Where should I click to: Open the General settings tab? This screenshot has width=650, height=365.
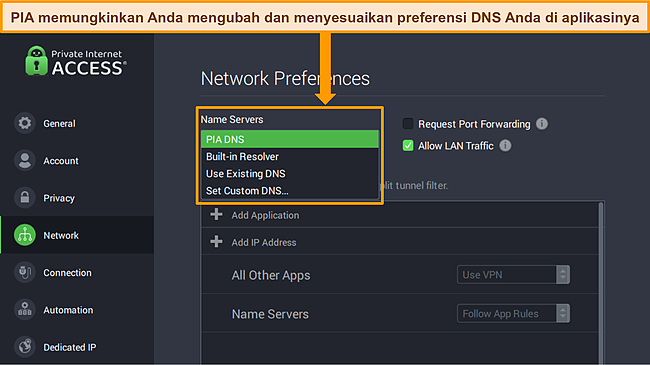coord(77,123)
